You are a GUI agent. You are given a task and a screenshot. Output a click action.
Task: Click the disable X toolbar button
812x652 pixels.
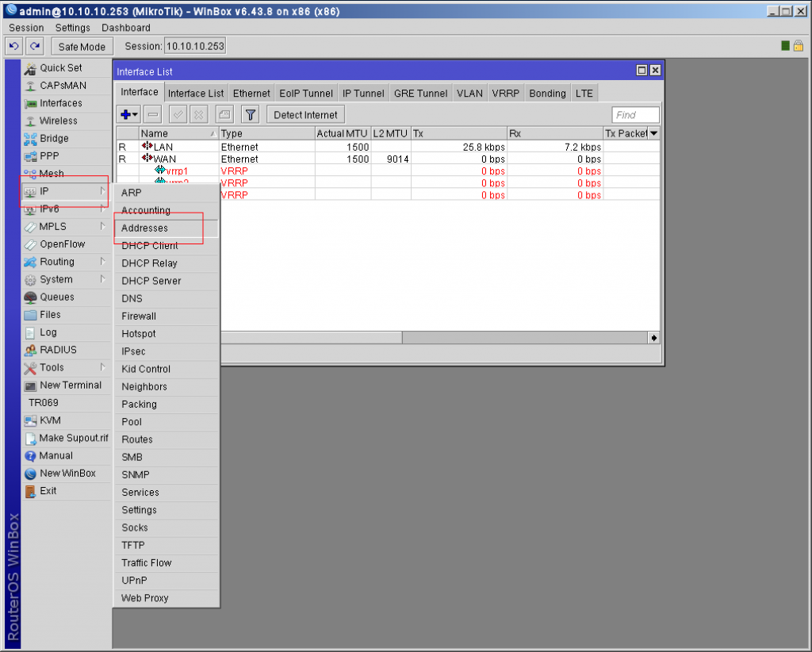pos(199,114)
